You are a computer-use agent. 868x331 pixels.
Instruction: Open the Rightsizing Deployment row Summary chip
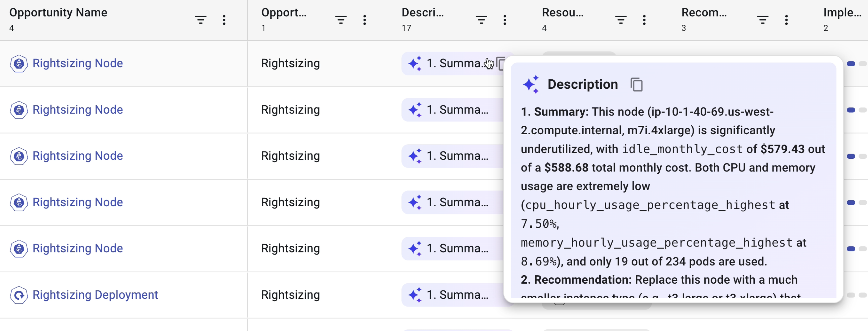tap(451, 295)
